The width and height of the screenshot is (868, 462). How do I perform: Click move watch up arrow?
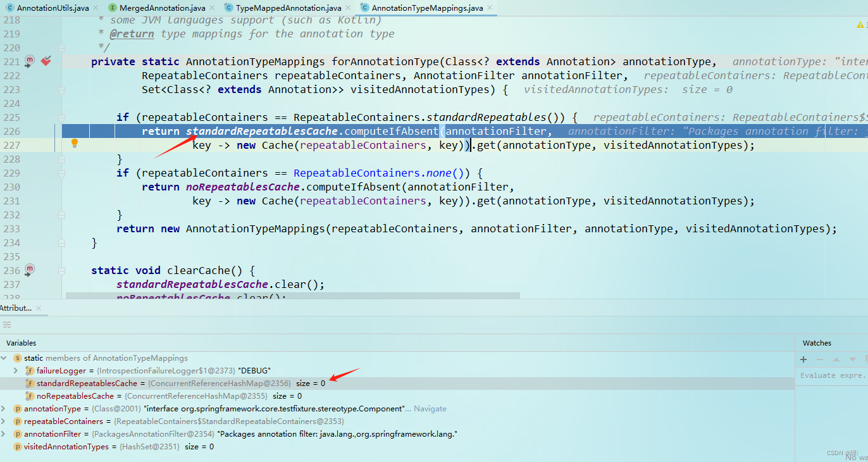836,359
